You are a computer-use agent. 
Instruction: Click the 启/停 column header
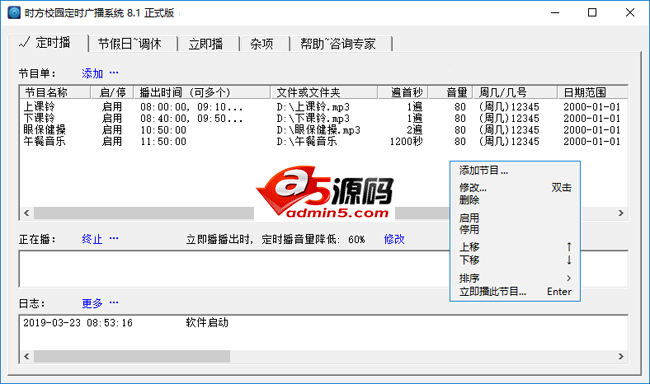(x=112, y=92)
